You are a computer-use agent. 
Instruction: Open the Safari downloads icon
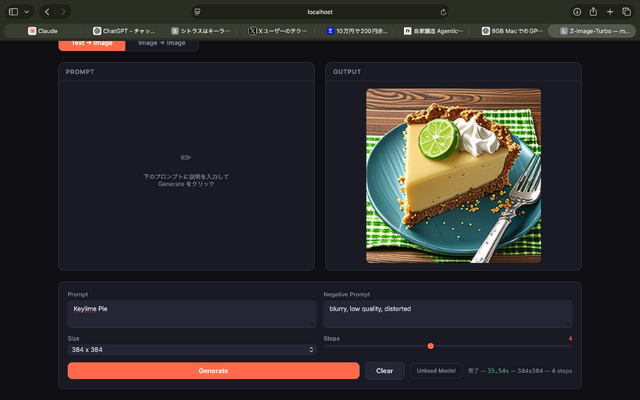[x=577, y=11]
